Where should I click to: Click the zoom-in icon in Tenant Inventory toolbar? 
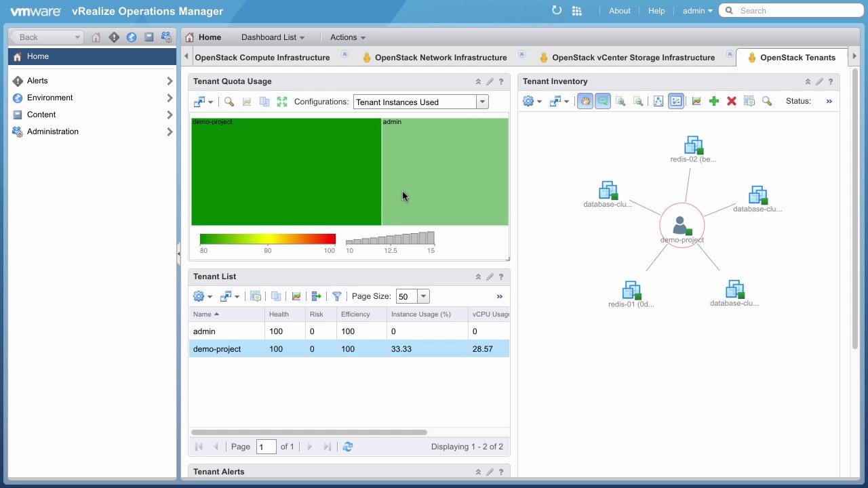pyautogui.click(x=620, y=101)
